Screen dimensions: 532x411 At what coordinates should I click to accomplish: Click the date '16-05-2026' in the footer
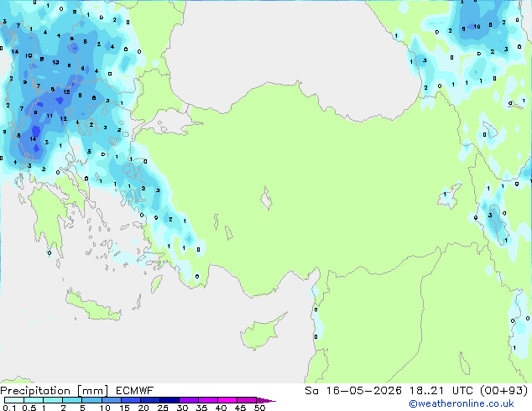click(363, 391)
